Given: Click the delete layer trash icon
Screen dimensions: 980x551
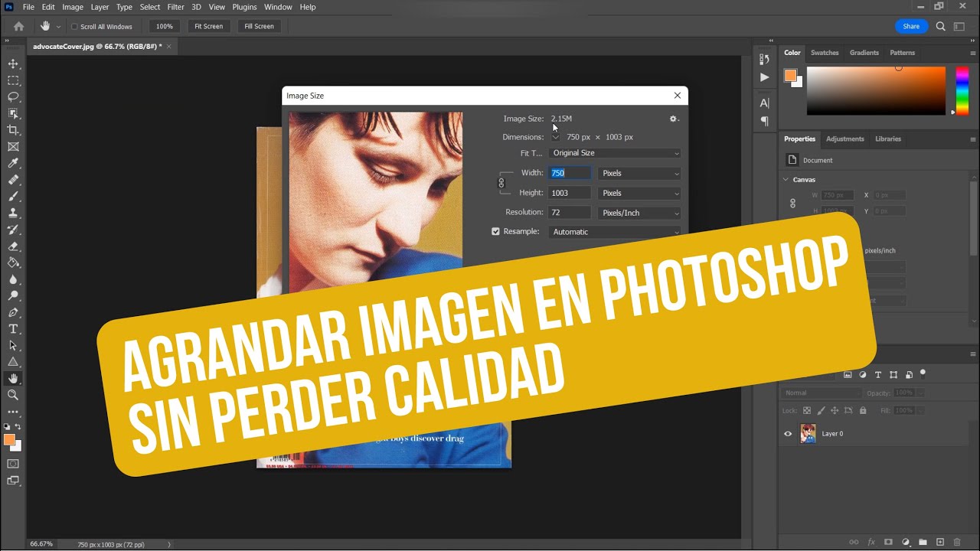Looking at the screenshot, I should [x=957, y=542].
